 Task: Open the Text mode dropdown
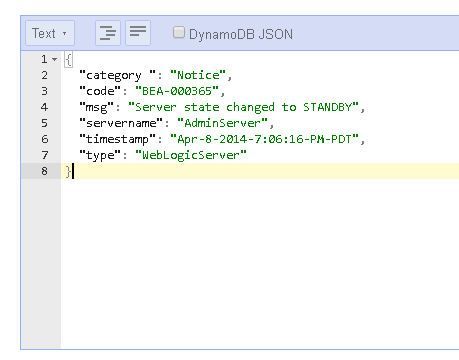tap(50, 33)
